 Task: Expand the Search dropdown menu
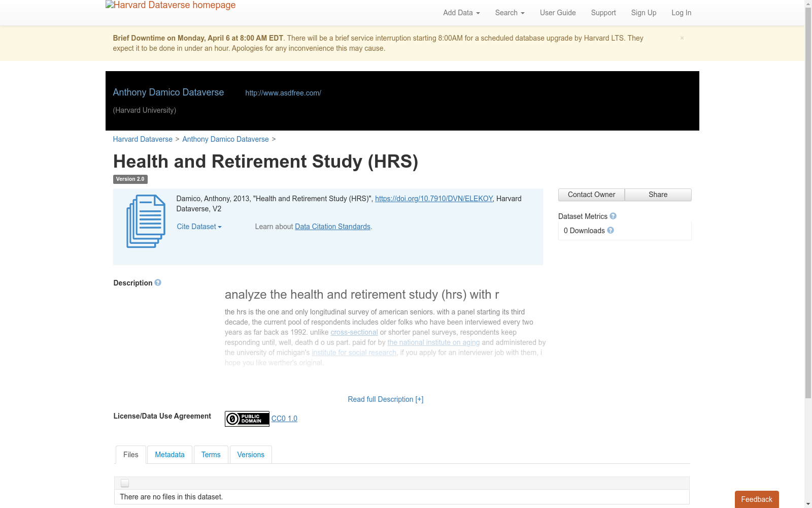point(510,13)
